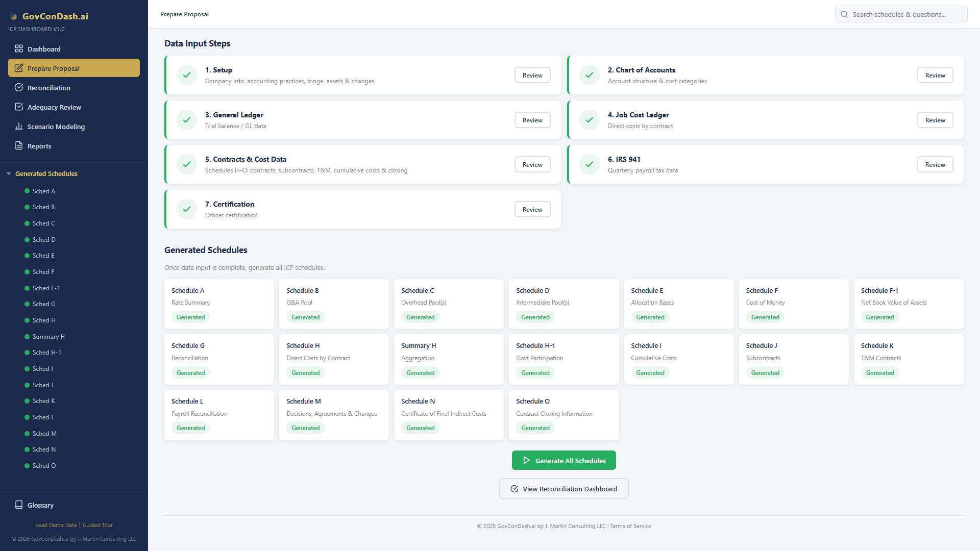Viewport: 980px width, 551px height.
Task: Click the Dashboard grid icon
Action: [x=19, y=49]
